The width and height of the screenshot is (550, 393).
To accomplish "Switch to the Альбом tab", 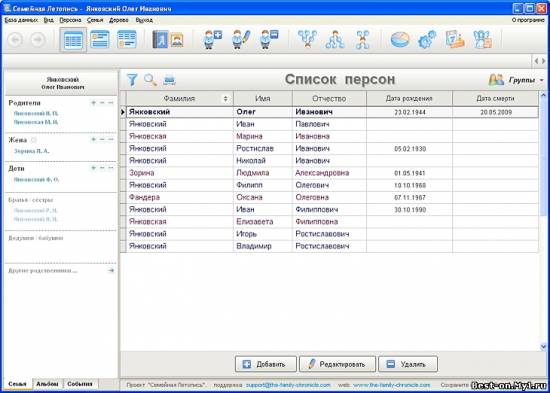I will click(x=47, y=384).
